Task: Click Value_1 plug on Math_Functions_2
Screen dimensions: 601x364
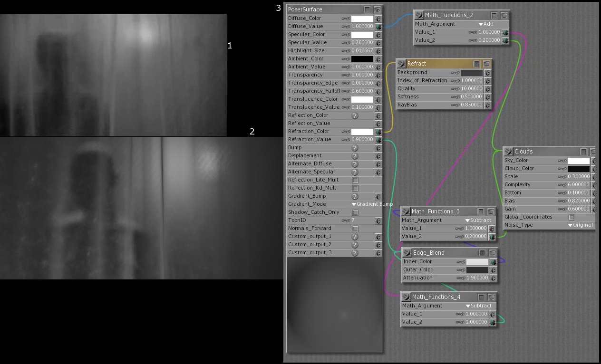Action: click(x=505, y=32)
